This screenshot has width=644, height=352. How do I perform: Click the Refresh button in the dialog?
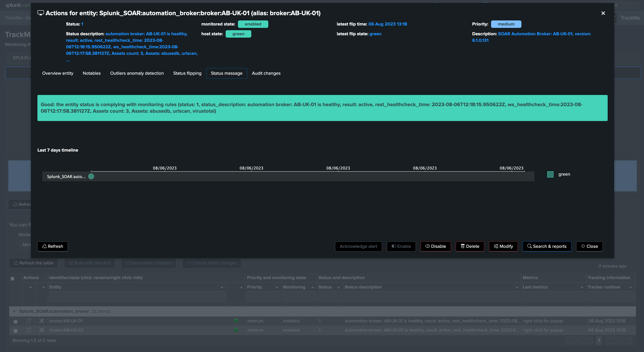(52, 246)
